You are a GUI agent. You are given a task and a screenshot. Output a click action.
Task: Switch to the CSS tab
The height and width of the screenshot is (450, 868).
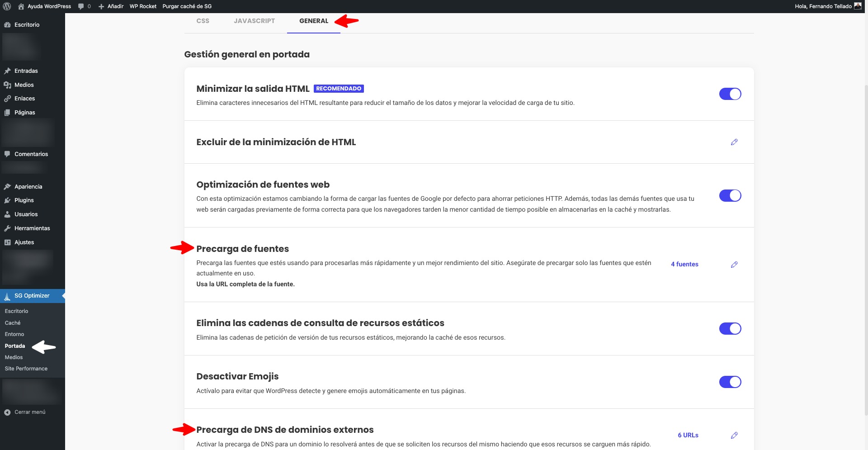203,21
